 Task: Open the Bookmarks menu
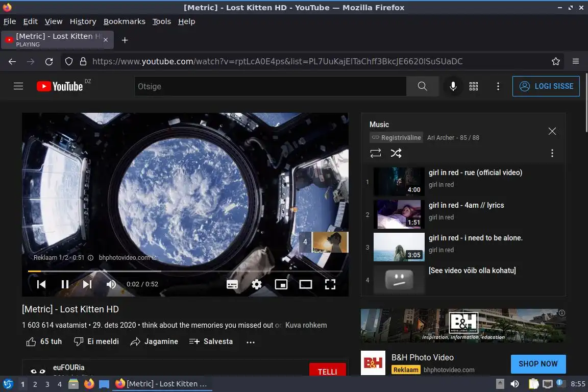click(125, 21)
